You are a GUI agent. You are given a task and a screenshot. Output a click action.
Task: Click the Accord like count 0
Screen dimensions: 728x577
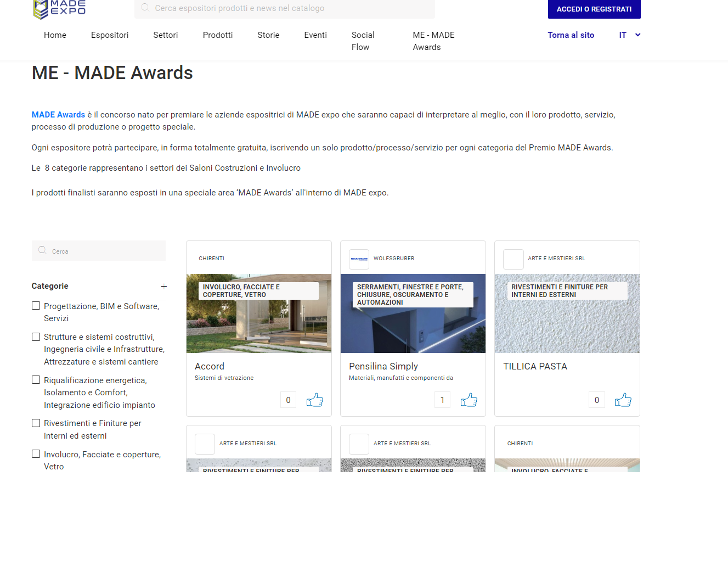[x=288, y=400]
